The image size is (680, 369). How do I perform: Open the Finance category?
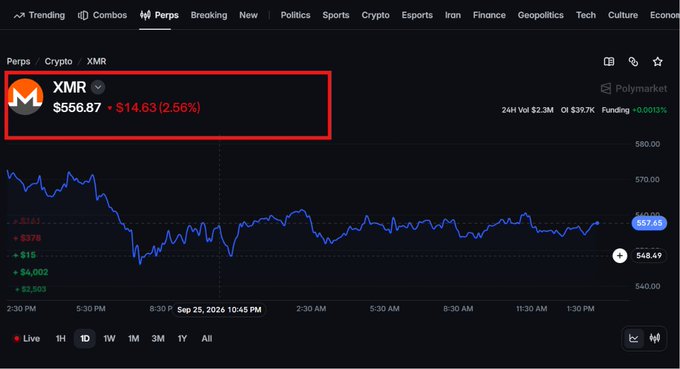489,15
